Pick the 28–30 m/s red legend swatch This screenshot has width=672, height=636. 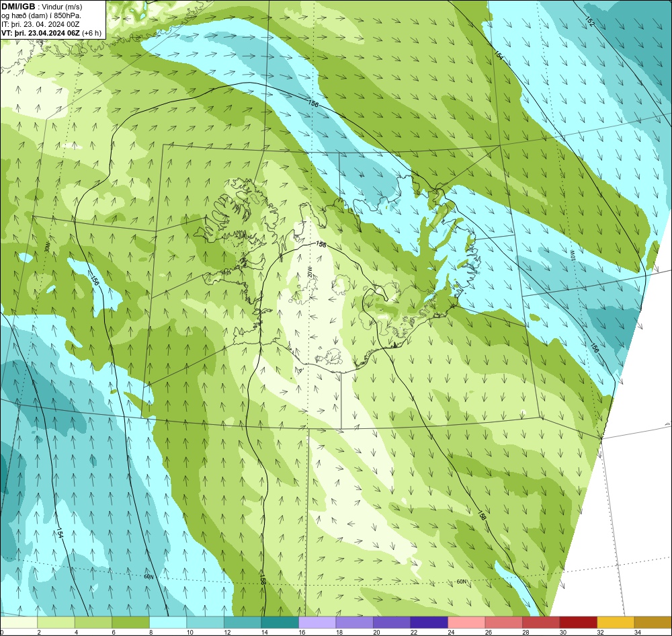[541, 623]
